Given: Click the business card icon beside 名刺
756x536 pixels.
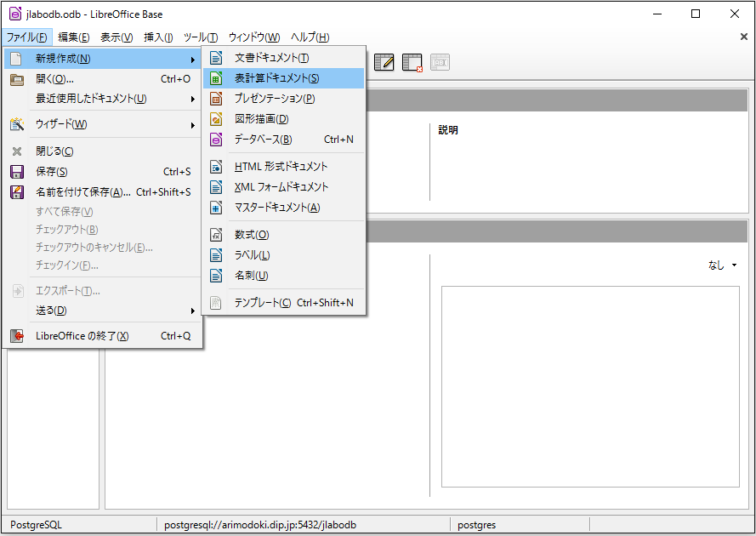Looking at the screenshot, I should 216,276.
